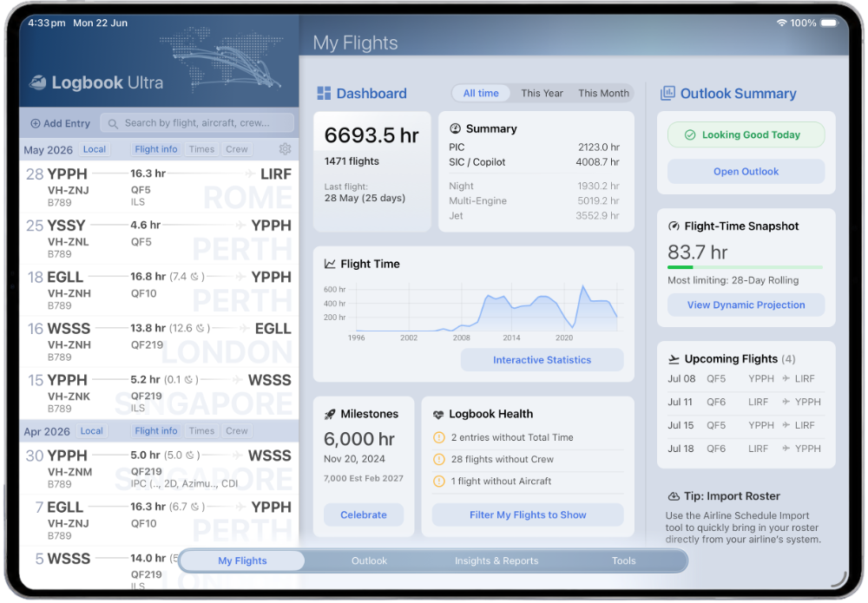Open the 7 Apr EGLL to YPPH flight
The width and height of the screenshot is (868, 603).
[159, 520]
